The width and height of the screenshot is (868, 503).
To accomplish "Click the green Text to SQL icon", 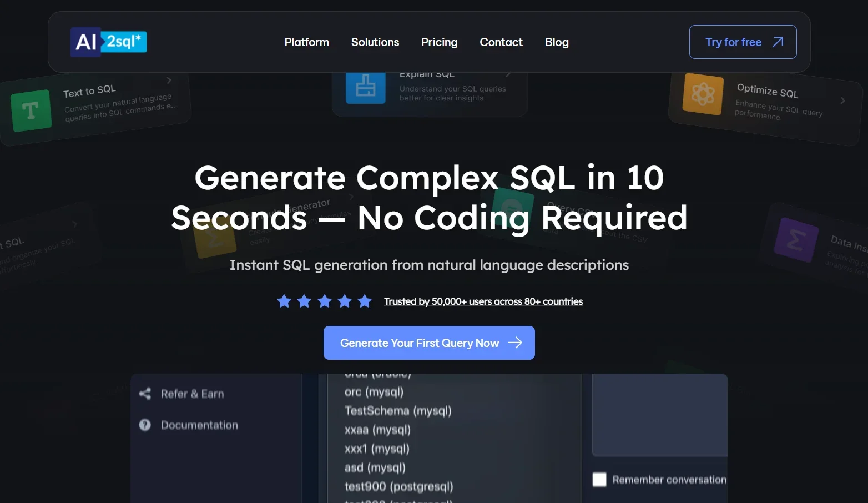I will click(x=31, y=110).
